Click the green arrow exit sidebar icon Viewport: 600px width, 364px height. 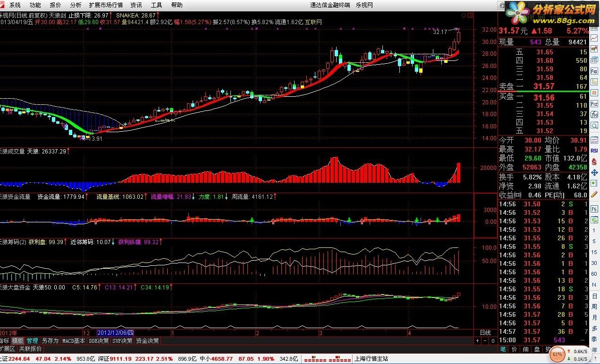[x=594, y=183]
